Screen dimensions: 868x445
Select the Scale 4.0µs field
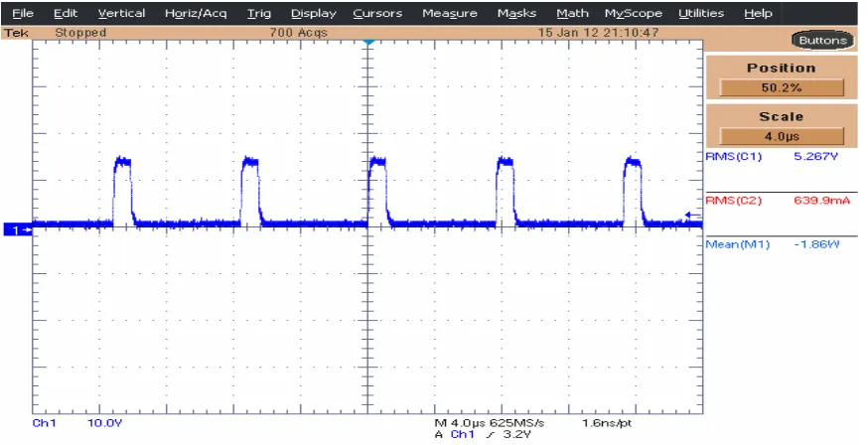[x=781, y=136]
